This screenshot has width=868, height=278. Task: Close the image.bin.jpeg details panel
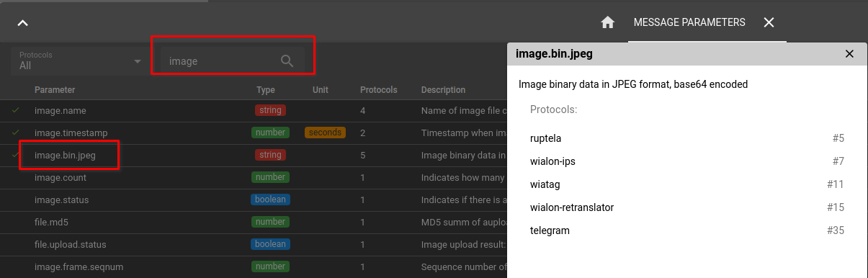point(849,54)
